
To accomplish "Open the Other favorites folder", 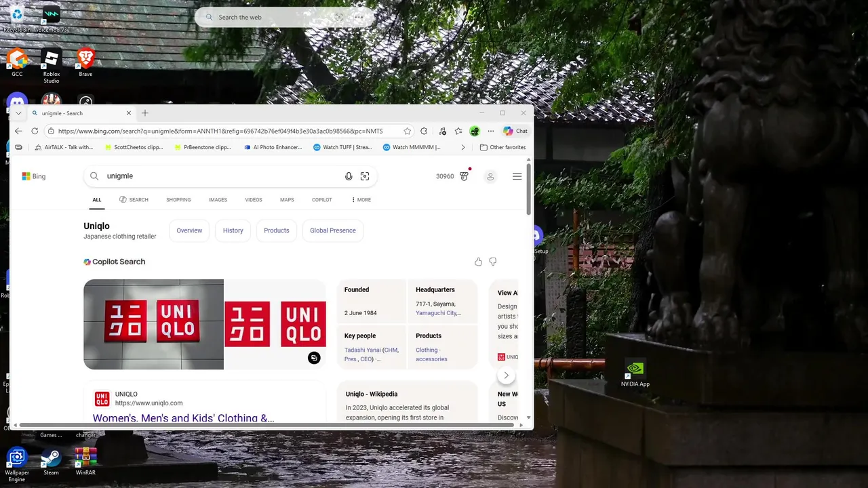I will pos(502,147).
